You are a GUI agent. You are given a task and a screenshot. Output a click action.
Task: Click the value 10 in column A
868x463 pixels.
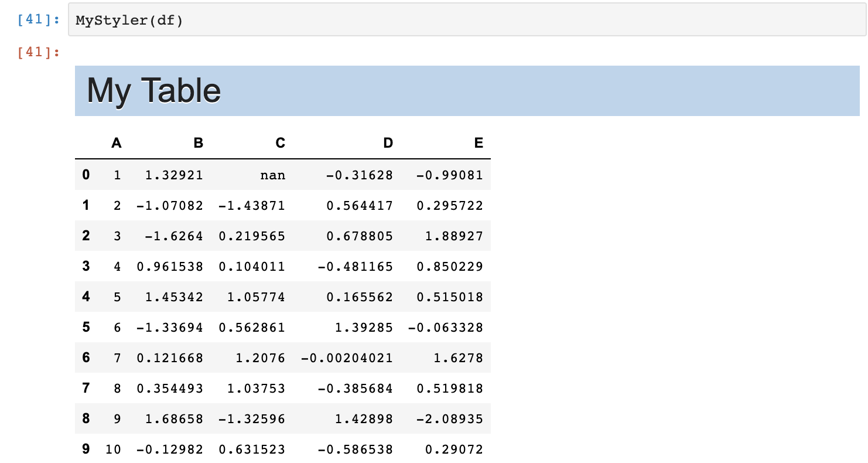pos(113,449)
